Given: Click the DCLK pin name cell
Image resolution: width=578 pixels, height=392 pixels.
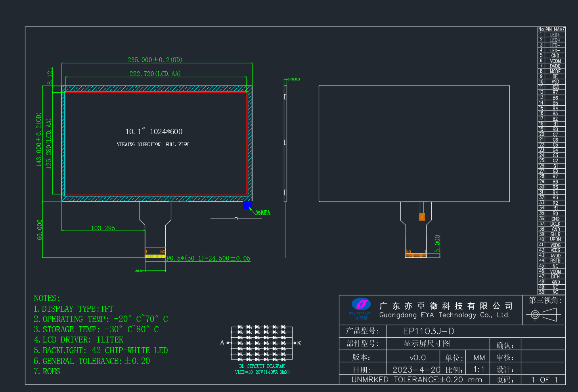Looking at the screenshot, I should (x=555, y=224).
